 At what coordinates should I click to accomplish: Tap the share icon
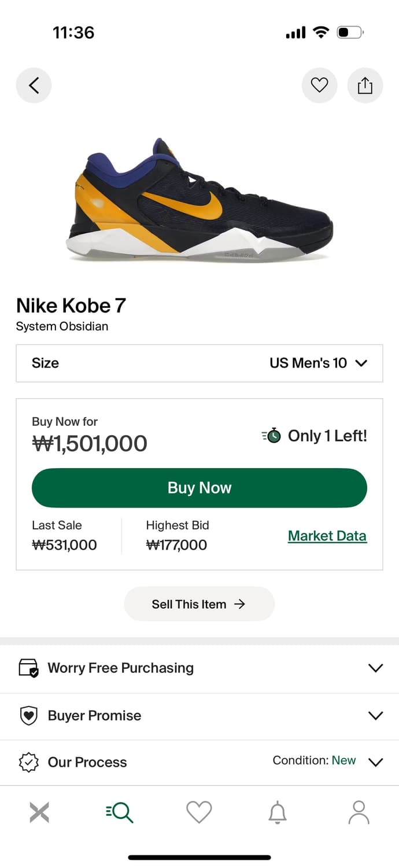pyautogui.click(x=365, y=86)
